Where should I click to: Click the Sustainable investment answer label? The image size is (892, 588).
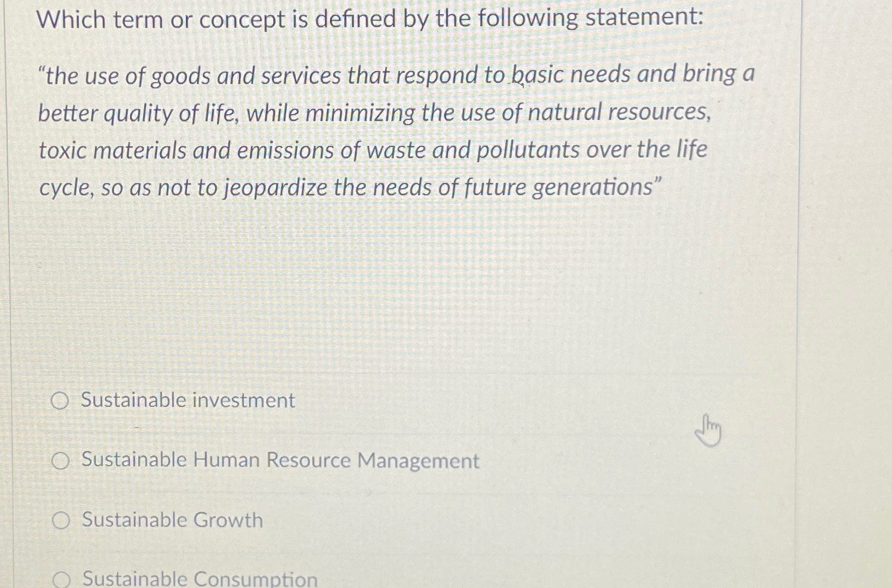pyautogui.click(x=188, y=400)
